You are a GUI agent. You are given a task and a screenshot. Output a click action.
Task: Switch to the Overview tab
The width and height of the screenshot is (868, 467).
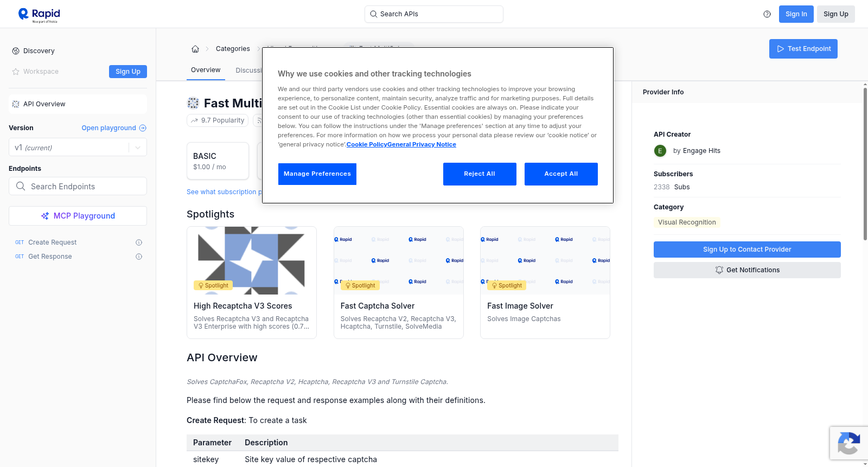pyautogui.click(x=206, y=70)
